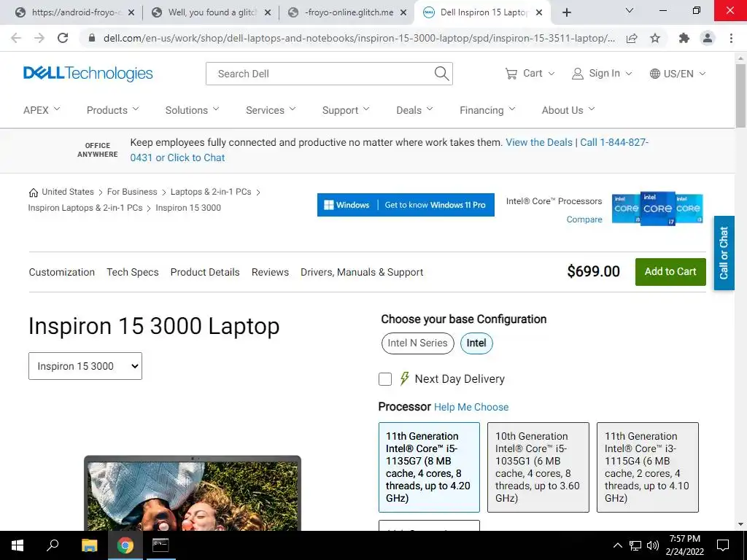The height and width of the screenshot is (560, 747).
Task: Expand the Products menu
Action: (x=113, y=110)
